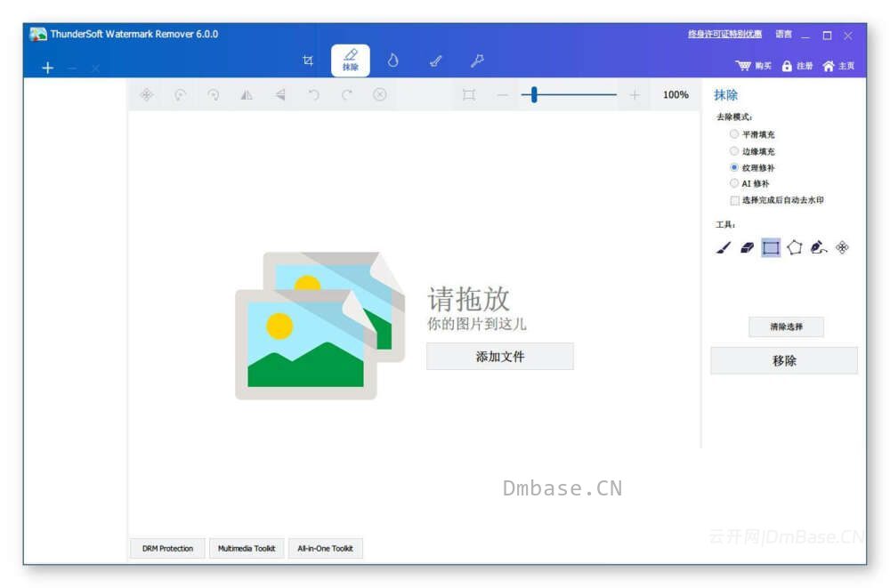This screenshot has width=890, height=588.
Task: Click the 添加文件 add file button
Action: pos(499,357)
